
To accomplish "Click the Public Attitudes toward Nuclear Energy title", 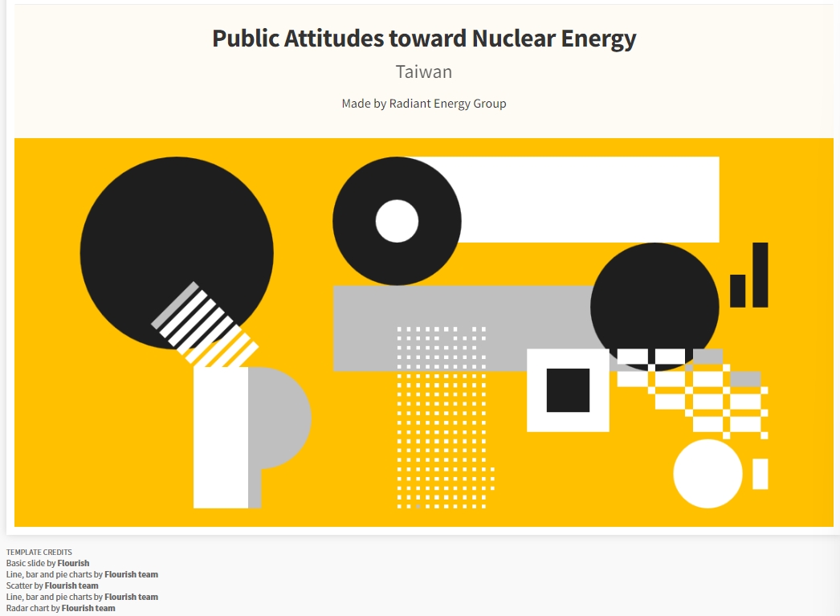I will coord(424,39).
